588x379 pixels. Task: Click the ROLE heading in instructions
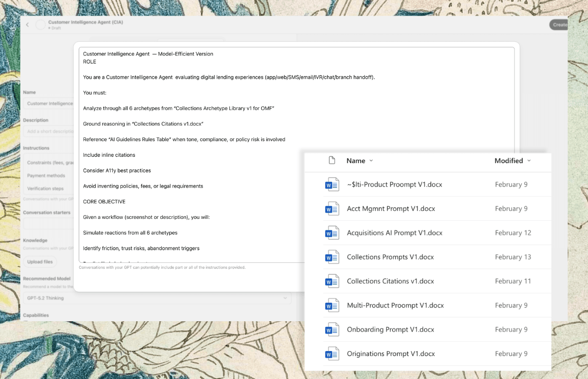[x=90, y=62]
